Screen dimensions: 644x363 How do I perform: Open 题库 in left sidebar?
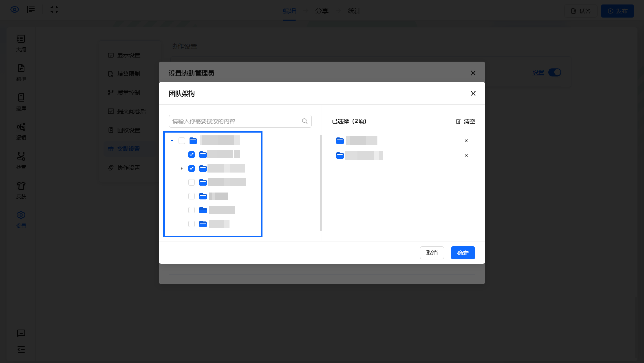21,102
